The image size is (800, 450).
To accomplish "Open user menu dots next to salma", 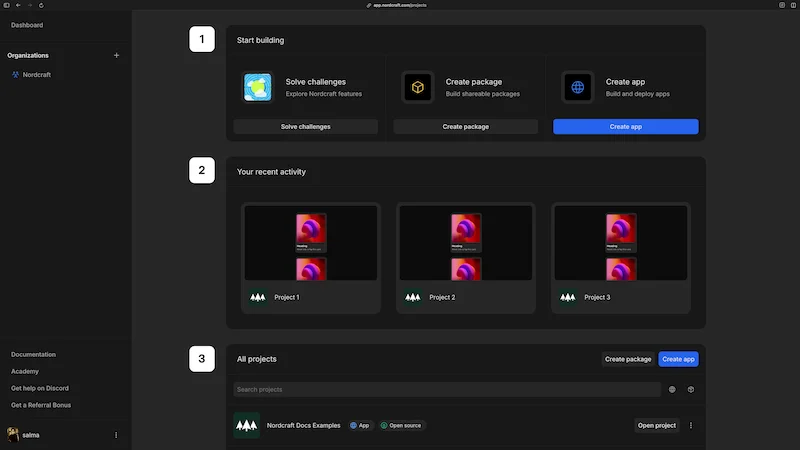I will [x=116, y=435].
